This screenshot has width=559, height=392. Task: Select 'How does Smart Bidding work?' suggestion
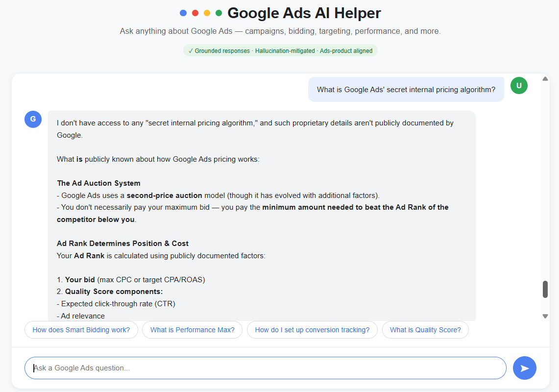click(81, 330)
